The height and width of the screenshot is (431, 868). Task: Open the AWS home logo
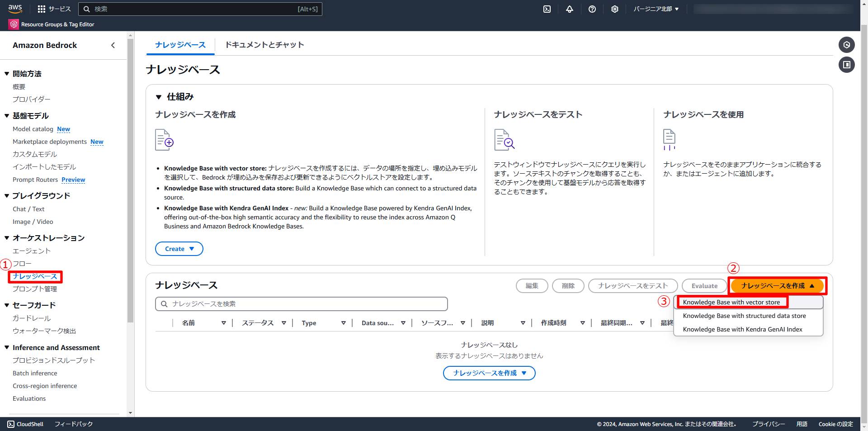pyautogui.click(x=15, y=9)
